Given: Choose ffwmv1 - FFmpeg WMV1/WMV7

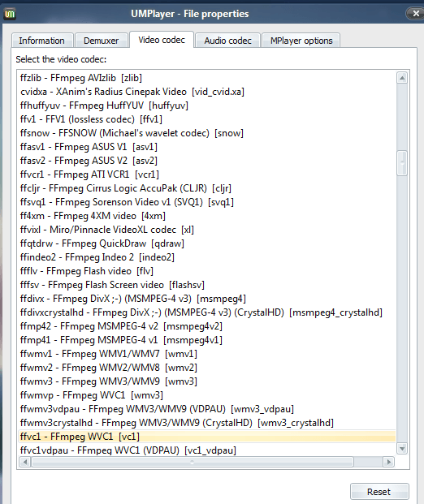Looking at the screenshot, I should tap(109, 354).
